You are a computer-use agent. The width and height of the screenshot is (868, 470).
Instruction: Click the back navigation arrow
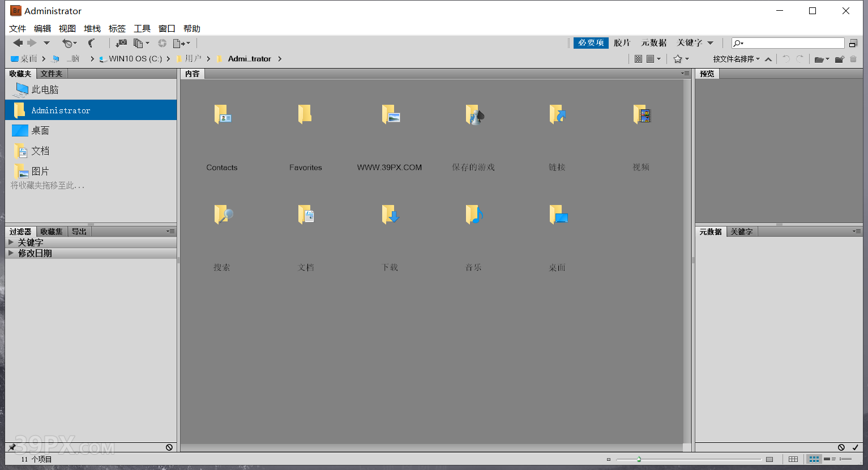pyautogui.click(x=18, y=42)
